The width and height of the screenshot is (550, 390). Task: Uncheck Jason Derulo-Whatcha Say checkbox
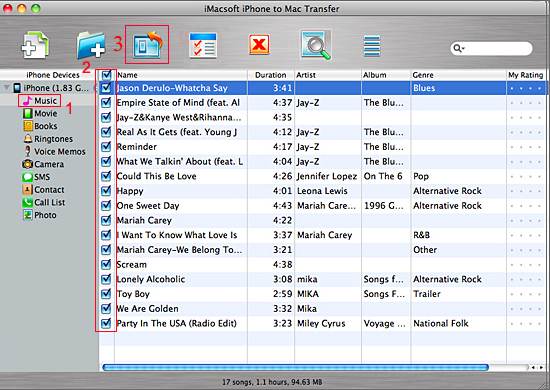(x=106, y=88)
